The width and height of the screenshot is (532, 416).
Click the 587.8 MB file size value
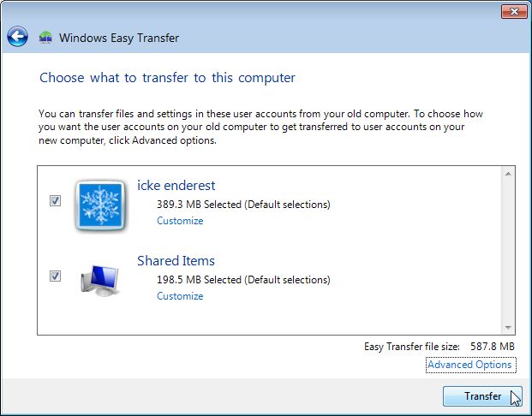point(494,347)
